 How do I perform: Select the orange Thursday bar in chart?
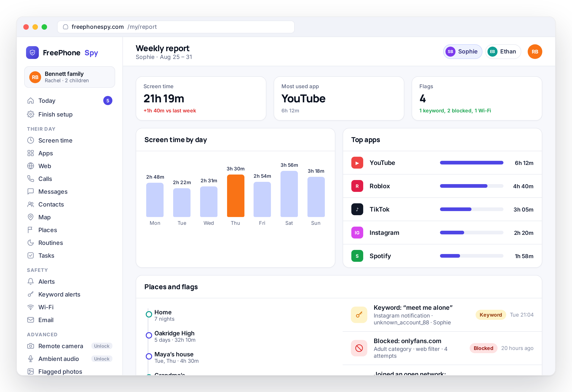click(236, 196)
